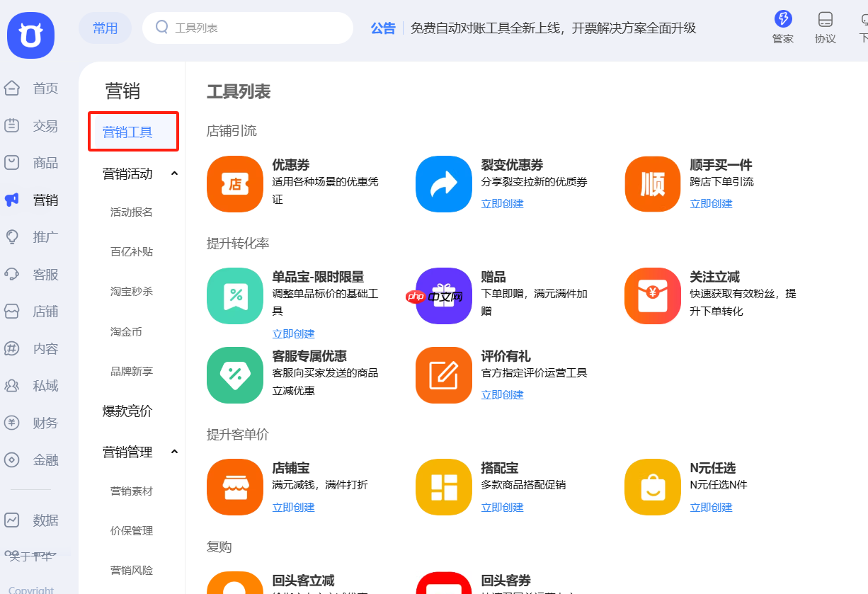The width and height of the screenshot is (868, 594).
Task: Select the 搭配宝 grid icon
Action: point(443,487)
